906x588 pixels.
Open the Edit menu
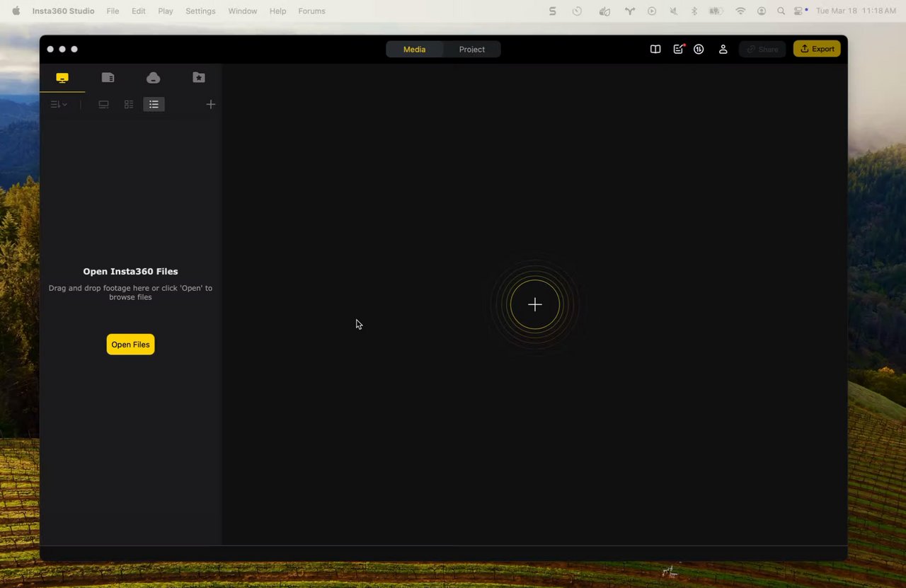tap(139, 11)
